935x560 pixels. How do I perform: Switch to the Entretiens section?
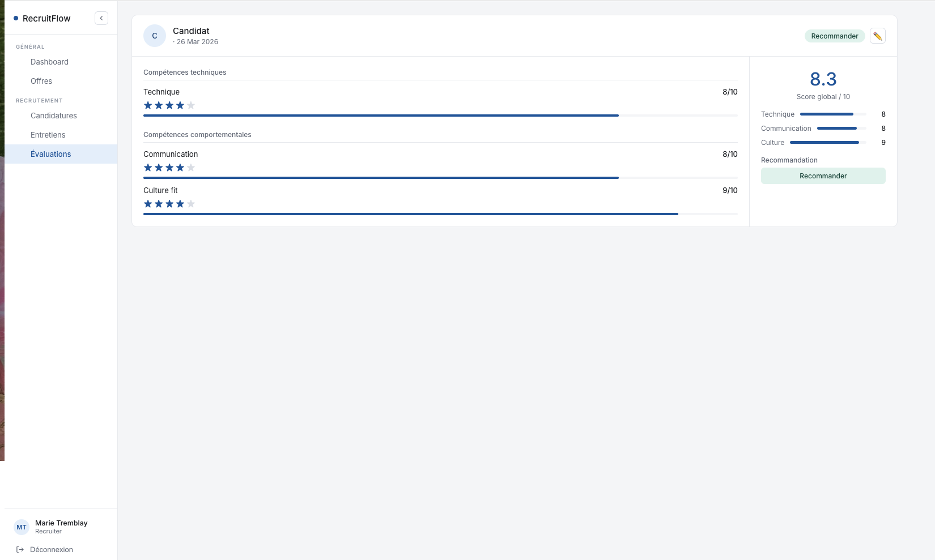48,135
